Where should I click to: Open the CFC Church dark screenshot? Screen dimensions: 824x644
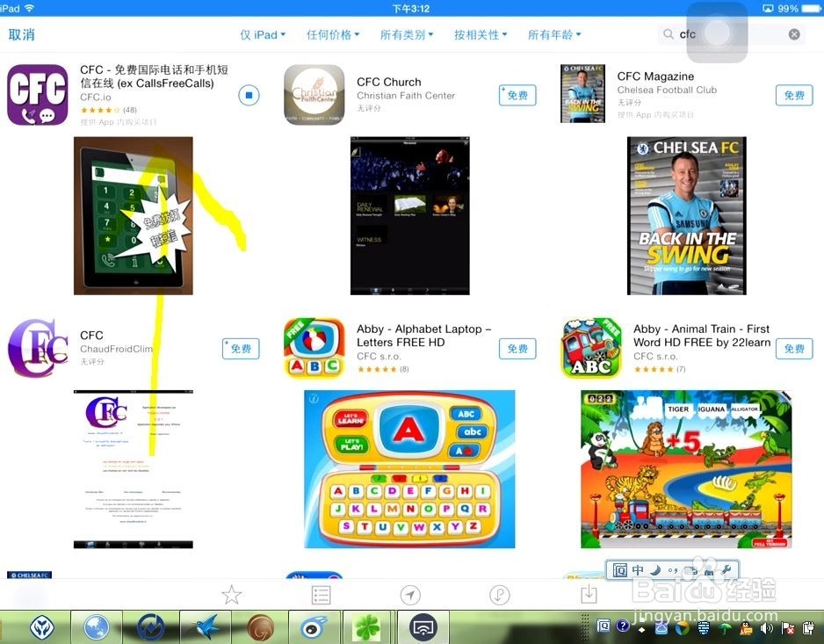tap(410, 215)
